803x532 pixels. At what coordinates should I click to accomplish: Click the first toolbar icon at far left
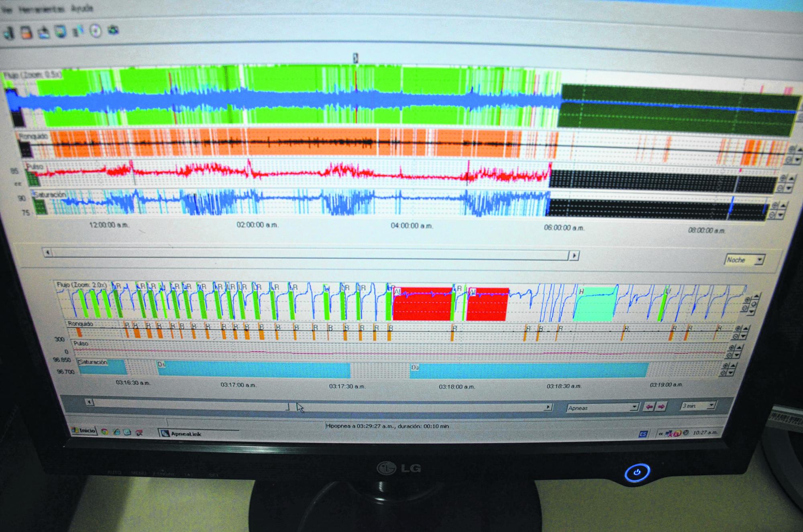pyautogui.click(x=10, y=33)
